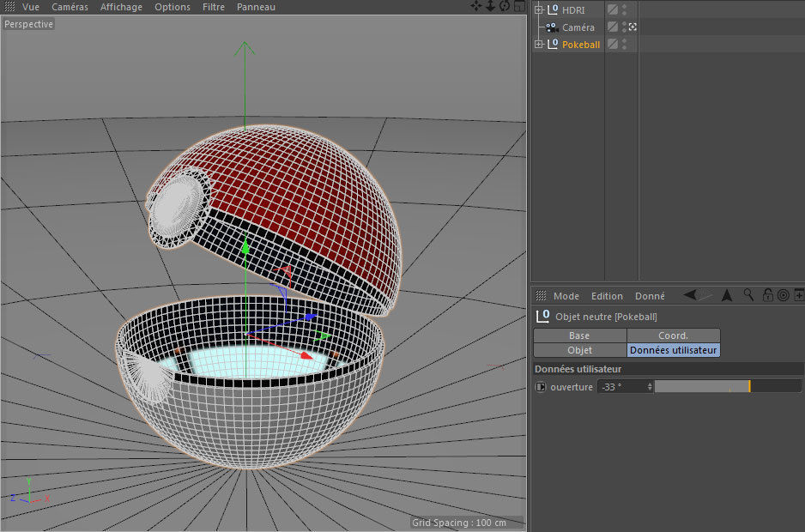Image resolution: width=805 pixels, height=532 pixels.
Task: Click the ouverture slider bar
Action: click(x=728, y=387)
